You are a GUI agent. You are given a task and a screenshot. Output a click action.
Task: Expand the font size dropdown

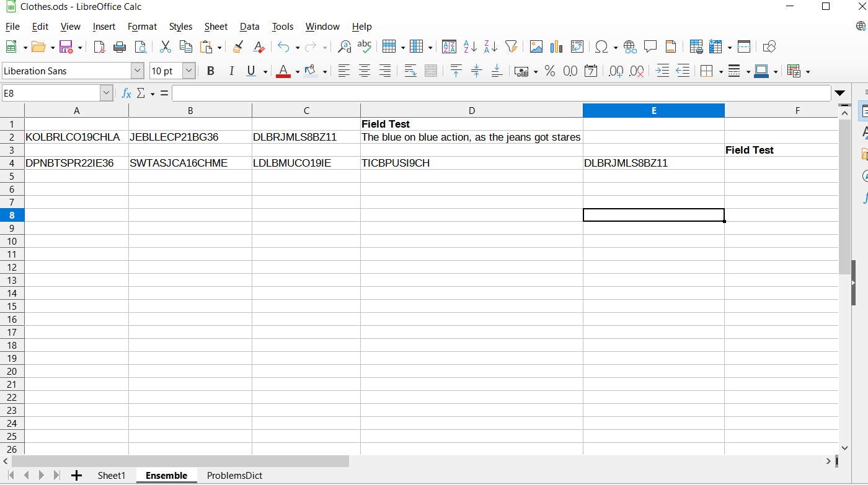[x=188, y=71]
